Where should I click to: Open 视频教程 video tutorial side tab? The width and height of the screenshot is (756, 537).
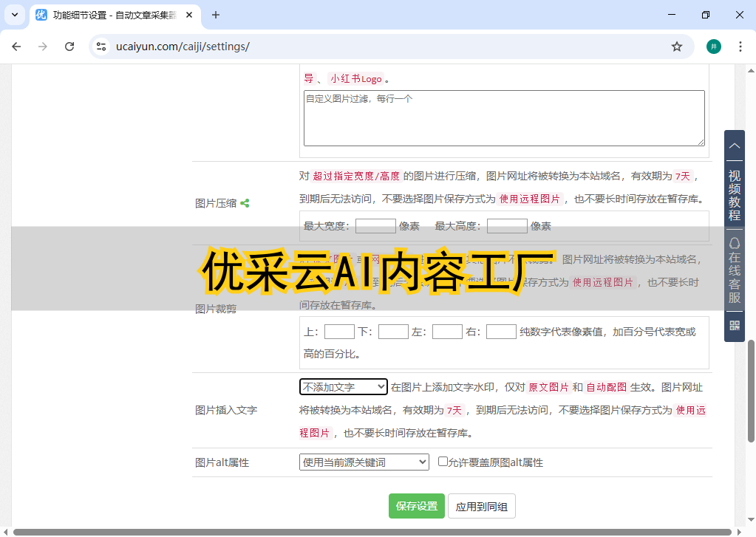[x=734, y=195]
